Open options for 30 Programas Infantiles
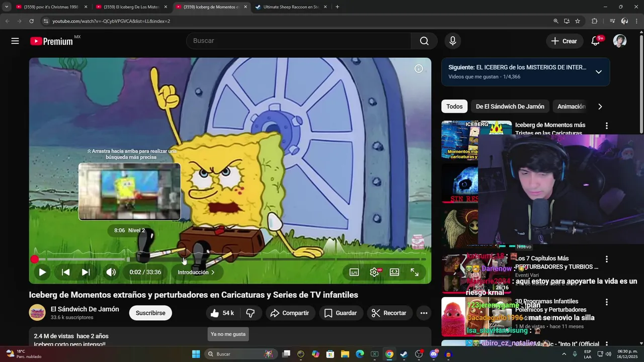Viewport: 644px width, 362px height. tap(606, 302)
